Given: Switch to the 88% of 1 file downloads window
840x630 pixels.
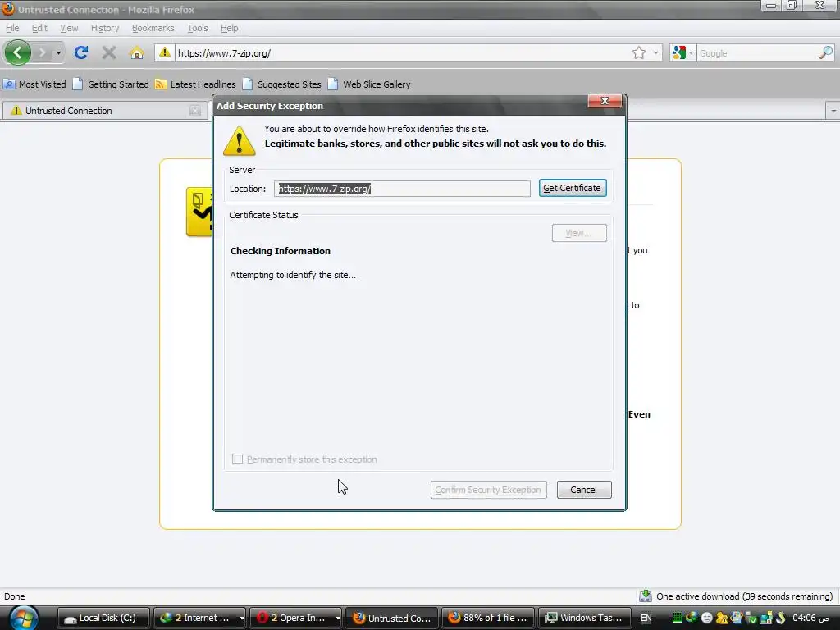Looking at the screenshot, I should coord(489,618).
